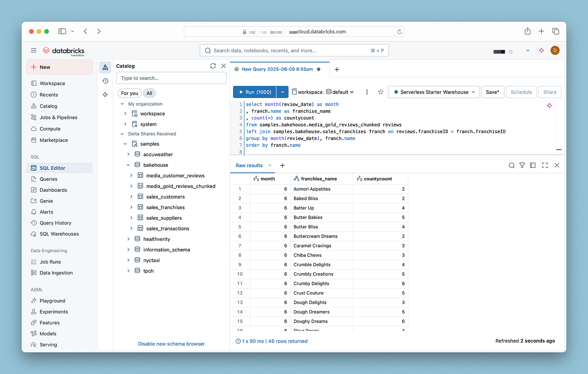Add a new query tab
Image resolution: width=588 pixels, height=374 pixels.
(337, 69)
